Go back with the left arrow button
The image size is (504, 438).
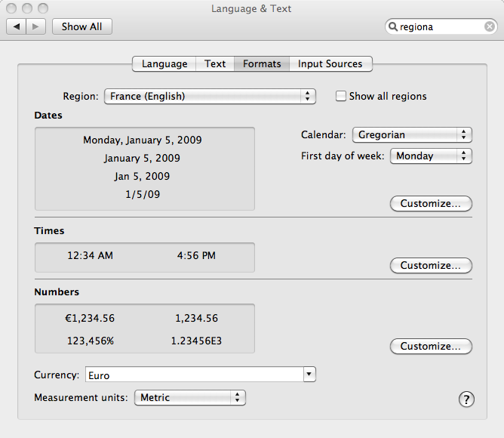tap(17, 26)
